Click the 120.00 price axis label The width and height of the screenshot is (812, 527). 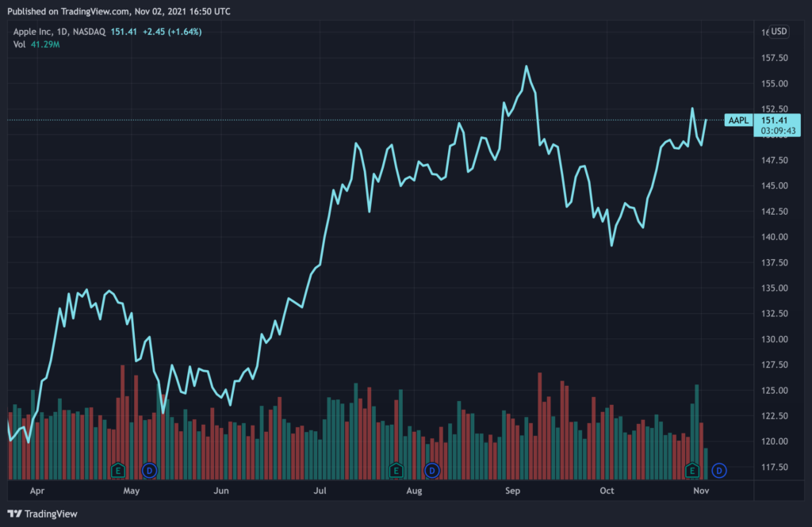tap(774, 441)
